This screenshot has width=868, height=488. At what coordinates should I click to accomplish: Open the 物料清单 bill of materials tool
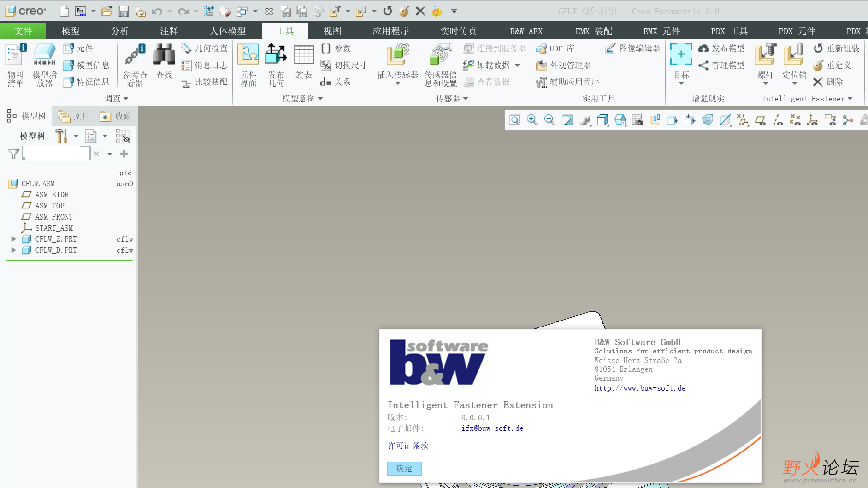point(15,65)
